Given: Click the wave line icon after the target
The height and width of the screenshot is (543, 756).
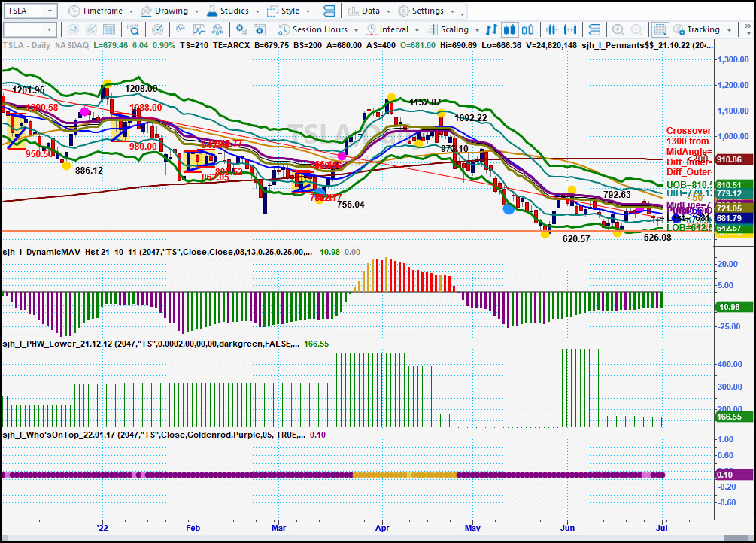Looking at the screenshot, I should tap(181, 30).
